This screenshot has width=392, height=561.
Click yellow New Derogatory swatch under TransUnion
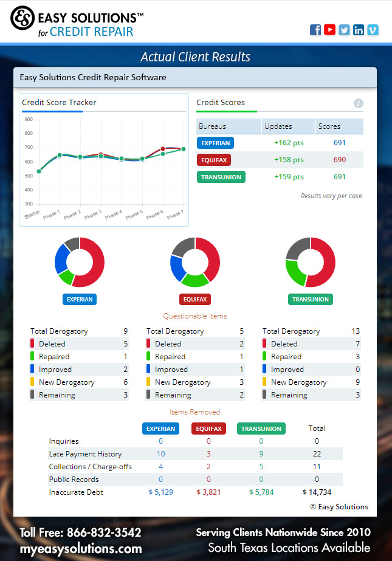point(265,382)
